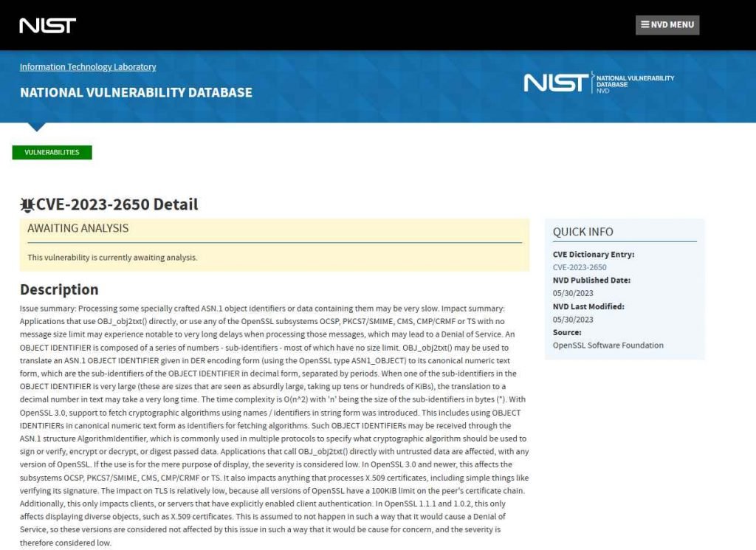Click the CVE-2023-2650 Detail title
Image resolution: width=756 pixels, height=550 pixels.
117,204
